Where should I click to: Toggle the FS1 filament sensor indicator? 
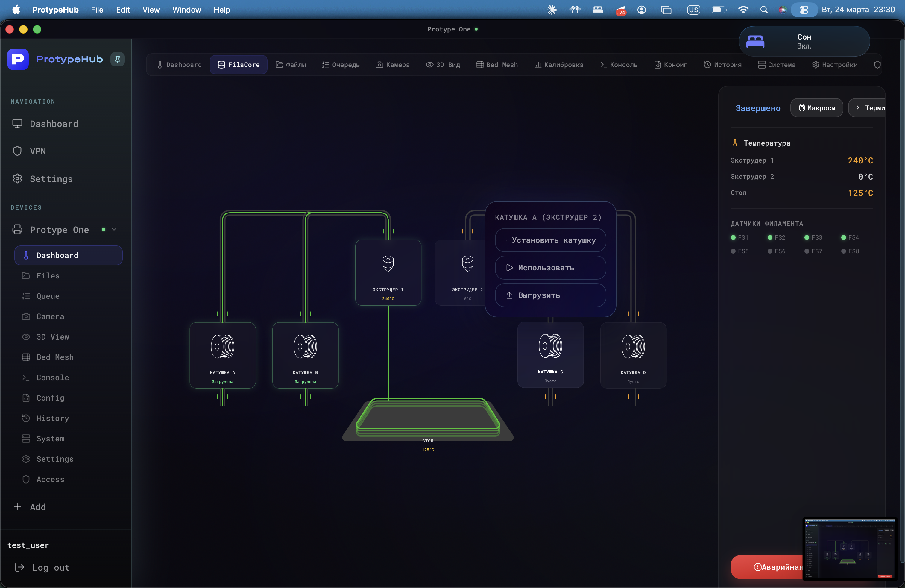coord(733,237)
